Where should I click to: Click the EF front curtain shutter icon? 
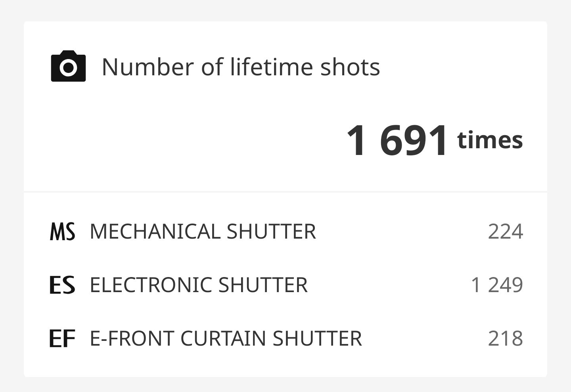click(x=62, y=338)
